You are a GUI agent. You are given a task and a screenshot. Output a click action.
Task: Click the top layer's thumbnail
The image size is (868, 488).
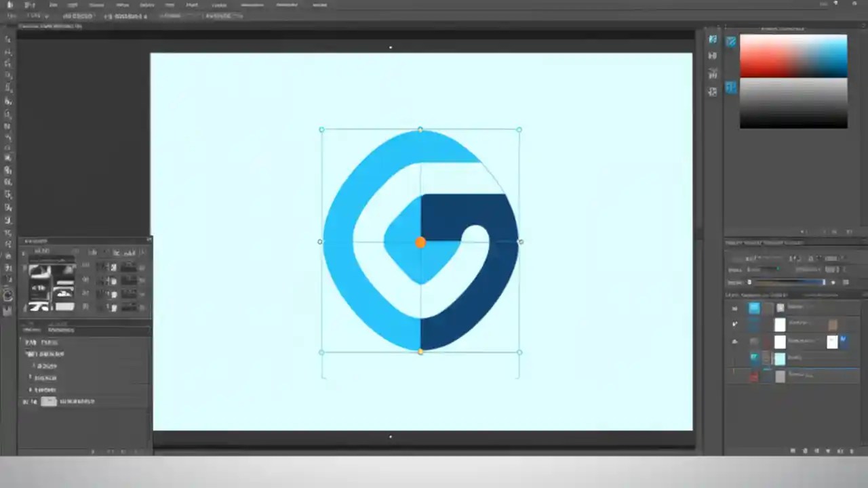755,308
